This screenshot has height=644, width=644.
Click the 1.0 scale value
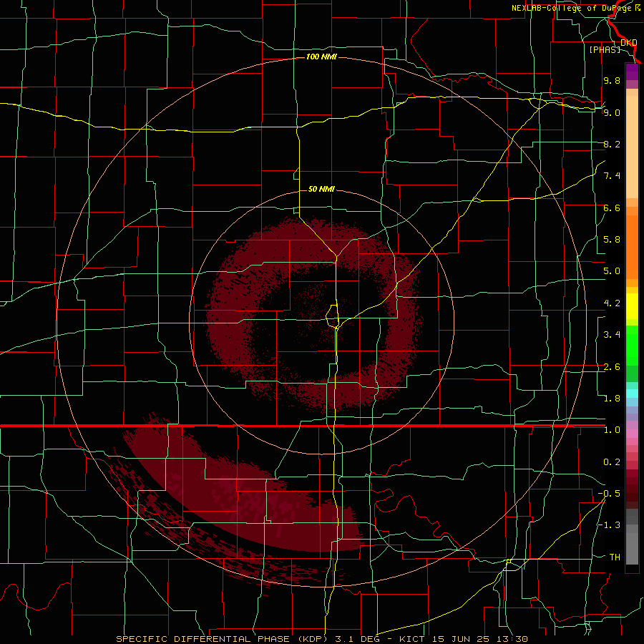[612, 430]
